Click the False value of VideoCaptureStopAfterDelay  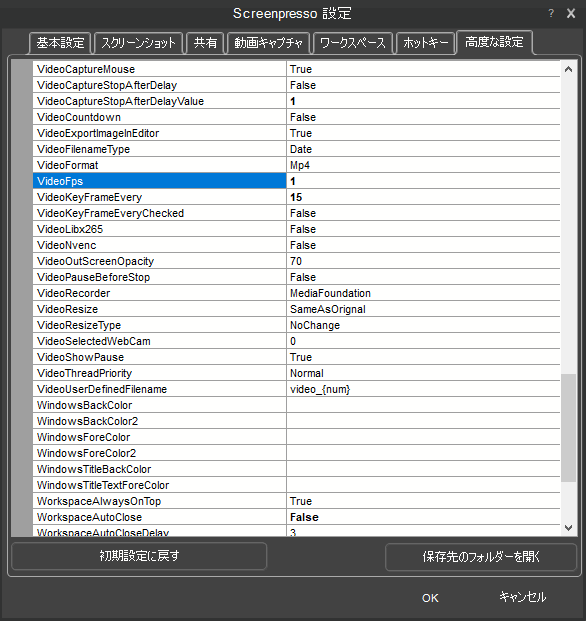423,85
